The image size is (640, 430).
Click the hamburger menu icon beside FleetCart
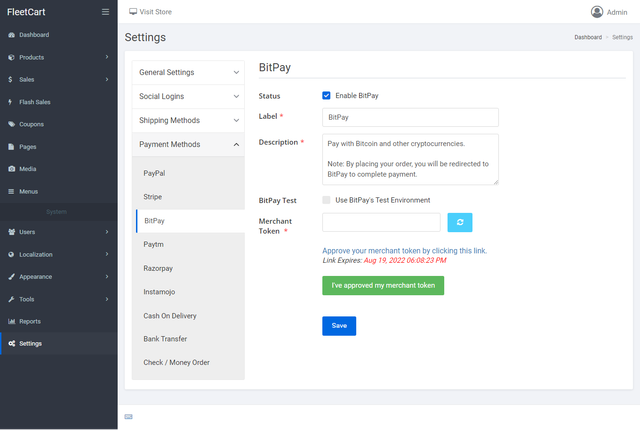(x=105, y=12)
